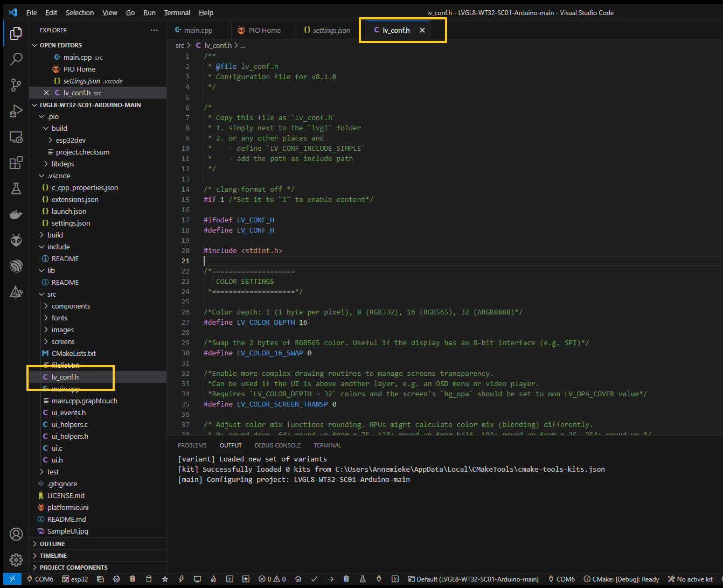Switch to the PROBLEMS panel tab

point(192,445)
